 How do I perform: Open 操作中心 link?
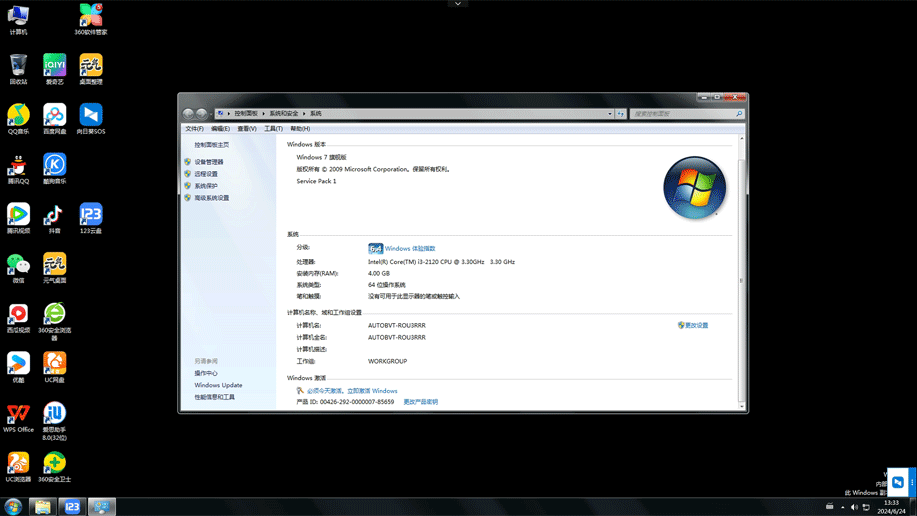[x=206, y=373]
